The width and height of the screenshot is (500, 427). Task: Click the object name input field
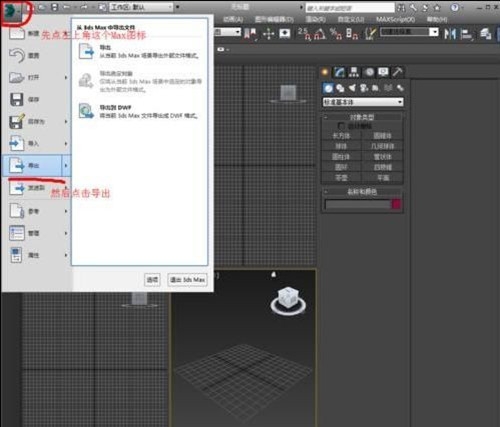pos(357,204)
